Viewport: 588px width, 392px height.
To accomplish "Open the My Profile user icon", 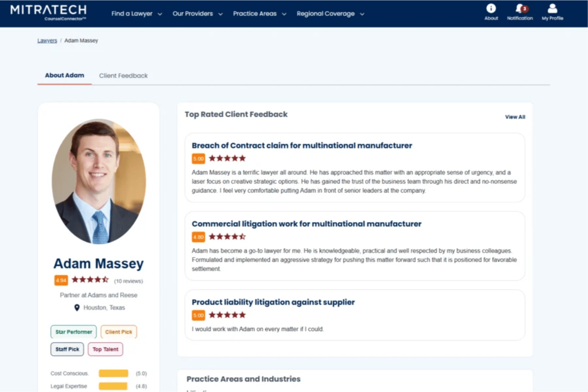I will [552, 8].
